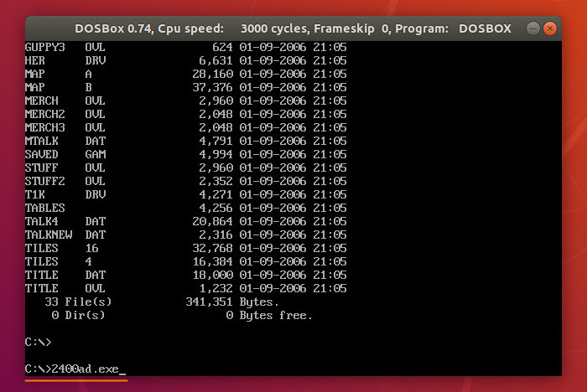
Task: Click the TILES 16 extension text
Action: click(91, 249)
